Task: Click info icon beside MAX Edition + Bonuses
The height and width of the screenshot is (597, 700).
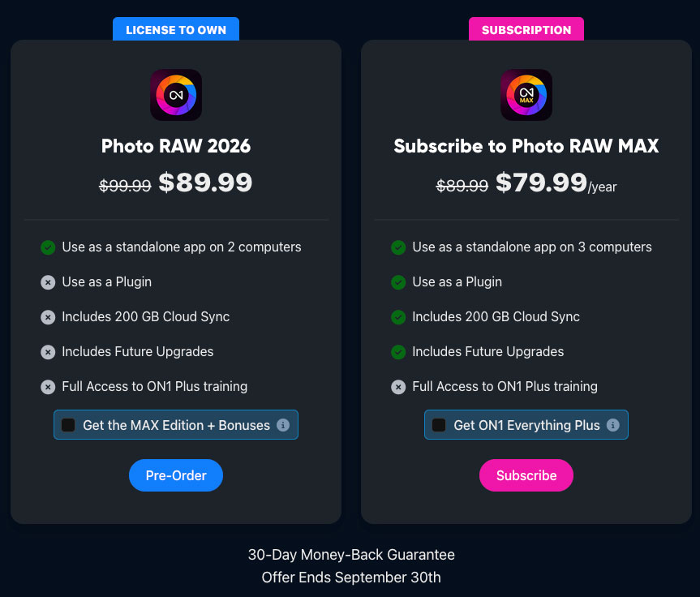Action: point(283,425)
